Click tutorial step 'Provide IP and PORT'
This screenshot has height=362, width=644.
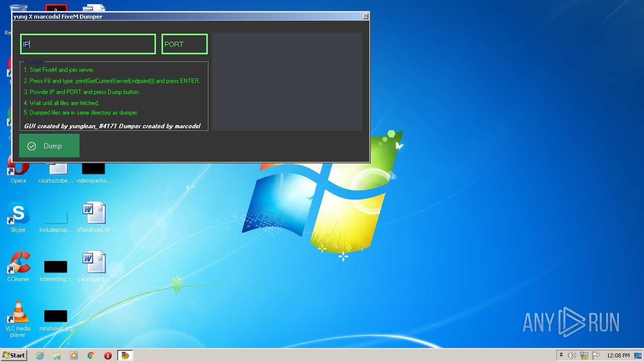(82, 92)
